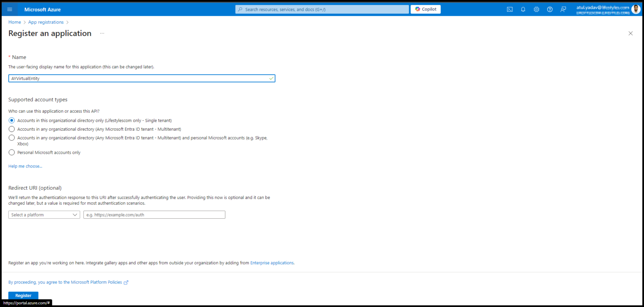Launch Cloud Shell from the top bar
Screen dimensions: 644x307
click(509, 9)
